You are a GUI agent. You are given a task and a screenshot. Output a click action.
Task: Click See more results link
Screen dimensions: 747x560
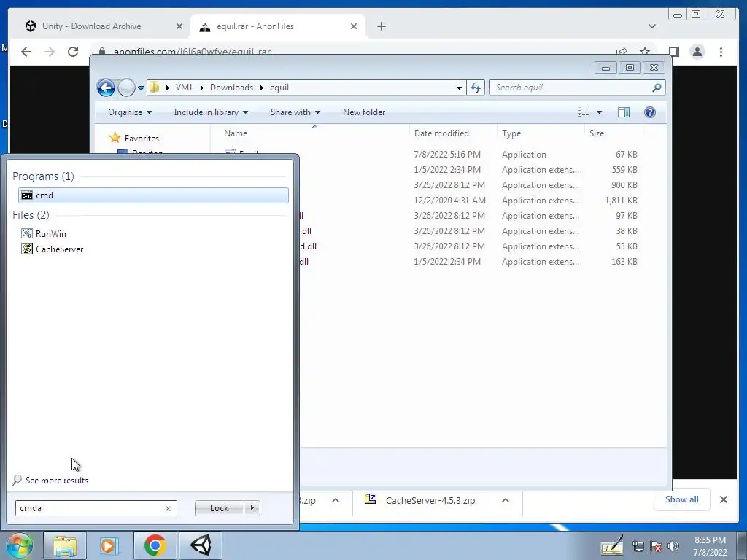(57, 481)
